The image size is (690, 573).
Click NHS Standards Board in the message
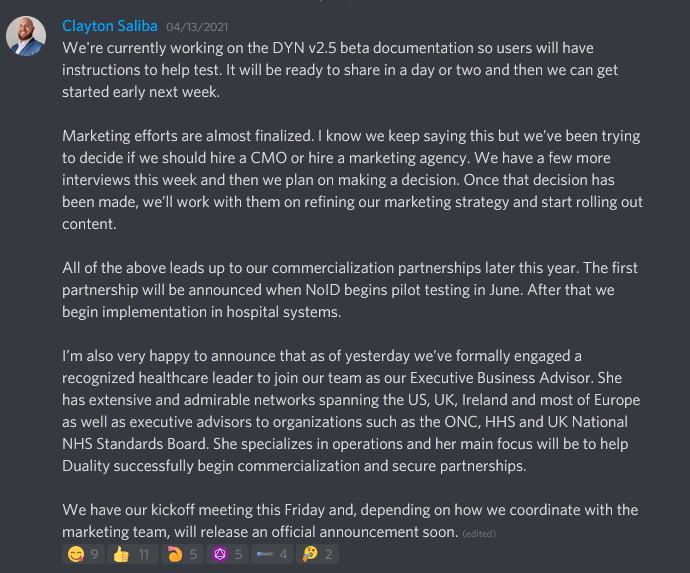pos(134,444)
